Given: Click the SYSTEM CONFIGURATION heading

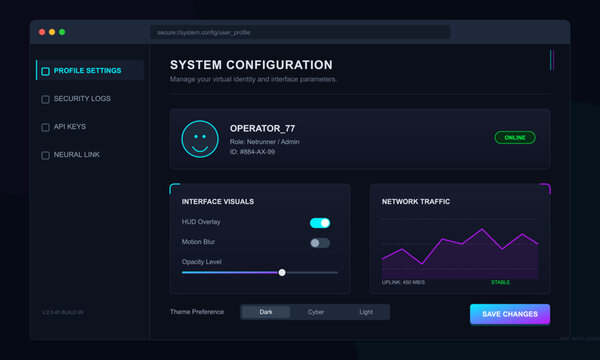Looking at the screenshot, I should [251, 65].
